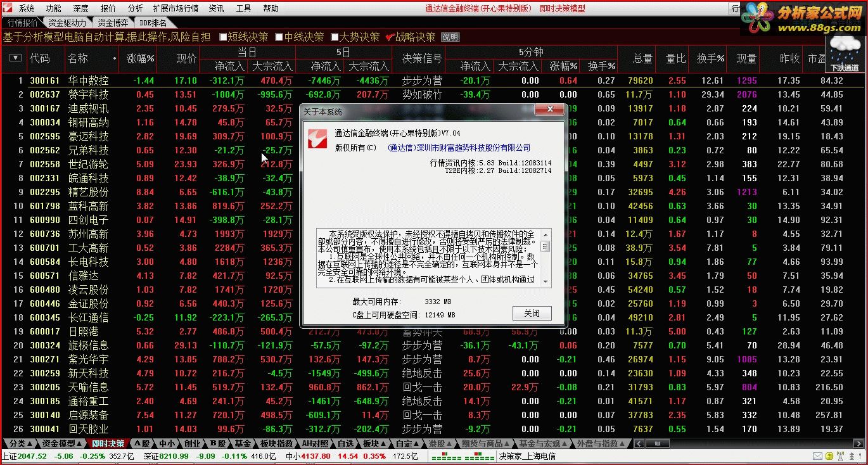Image resolution: width=868 pixels, height=465 pixels.
Task: Switch to the 创业 bottom tab
Action: click(x=191, y=443)
